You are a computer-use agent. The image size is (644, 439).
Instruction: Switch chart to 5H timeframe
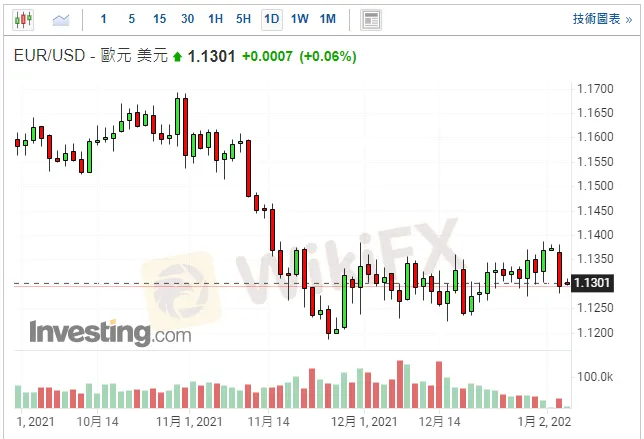244,19
